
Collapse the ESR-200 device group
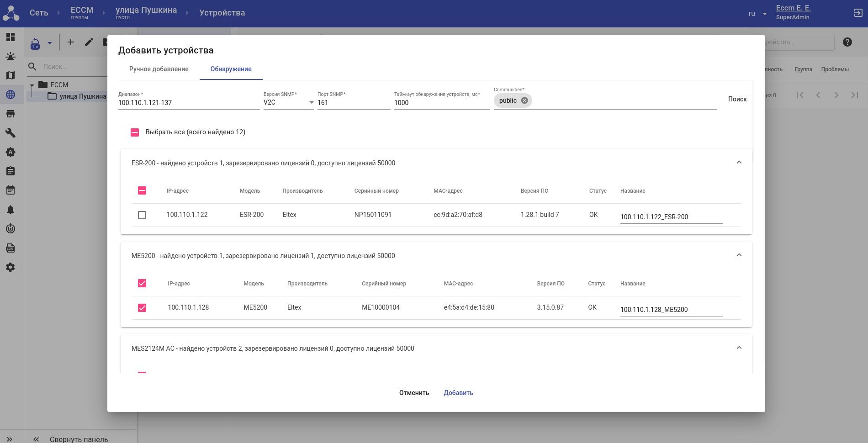(739, 163)
